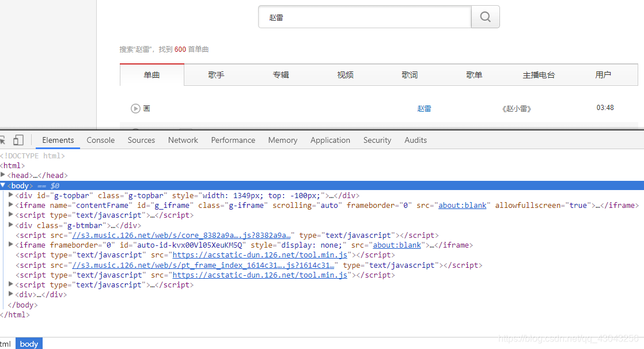Expand the head element node
The image size is (644, 349).
click(3, 175)
